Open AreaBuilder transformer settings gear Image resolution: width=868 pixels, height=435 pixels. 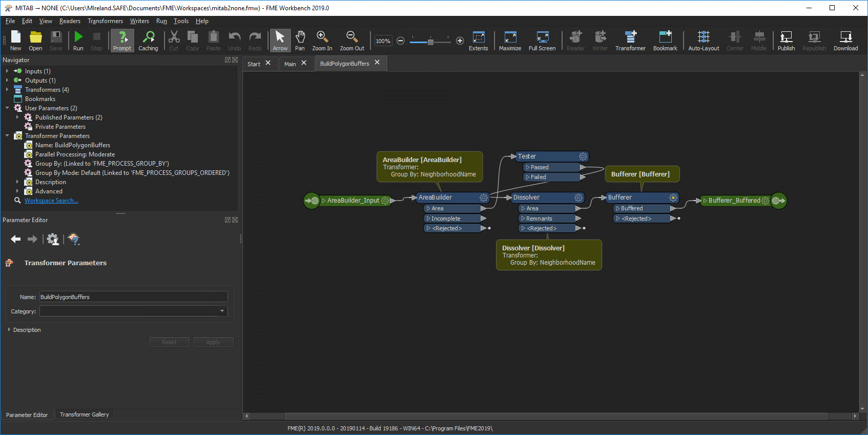tap(483, 197)
